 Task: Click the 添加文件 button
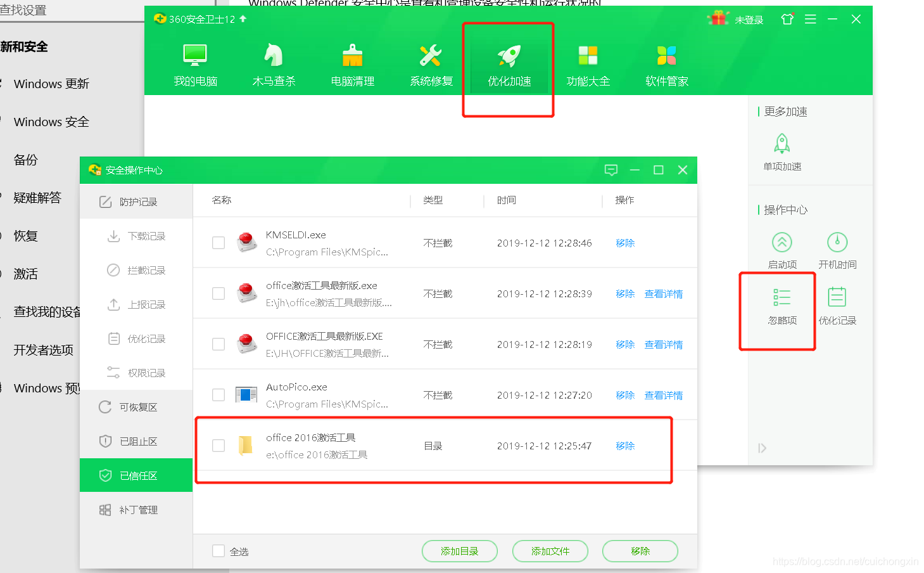[x=550, y=551]
